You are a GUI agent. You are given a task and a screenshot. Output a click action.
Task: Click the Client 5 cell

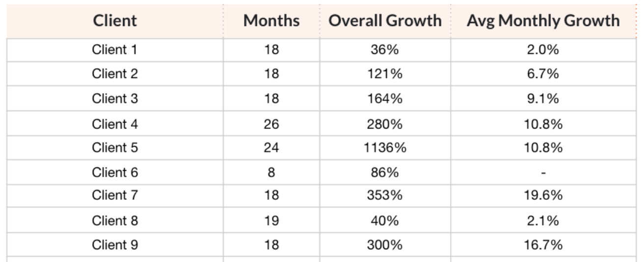point(115,148)
